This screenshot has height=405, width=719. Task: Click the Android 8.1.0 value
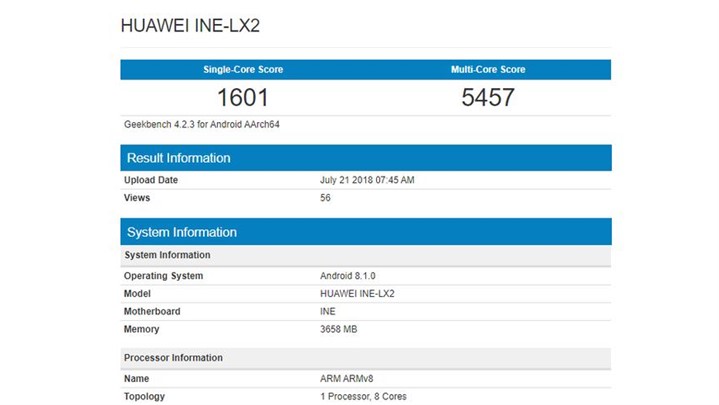[348, 276]
